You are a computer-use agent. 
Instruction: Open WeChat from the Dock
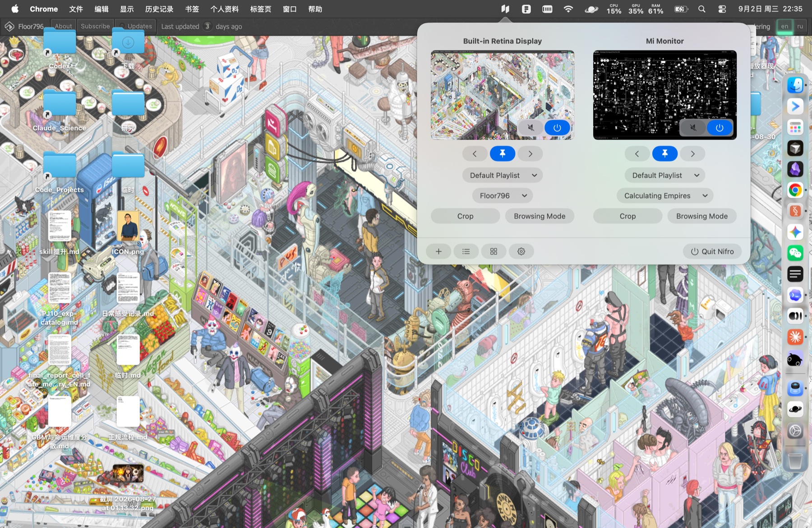[795, 253]
